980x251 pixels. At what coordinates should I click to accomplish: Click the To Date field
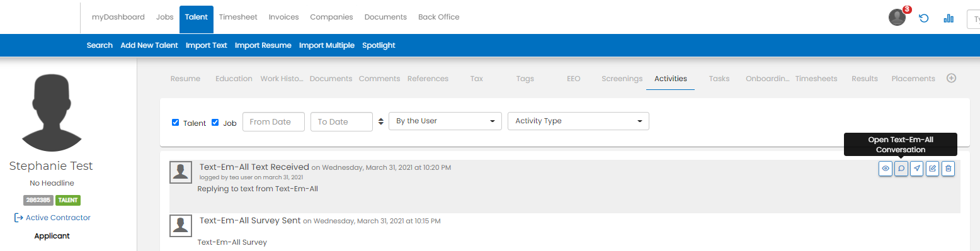[x=341, y=121]
